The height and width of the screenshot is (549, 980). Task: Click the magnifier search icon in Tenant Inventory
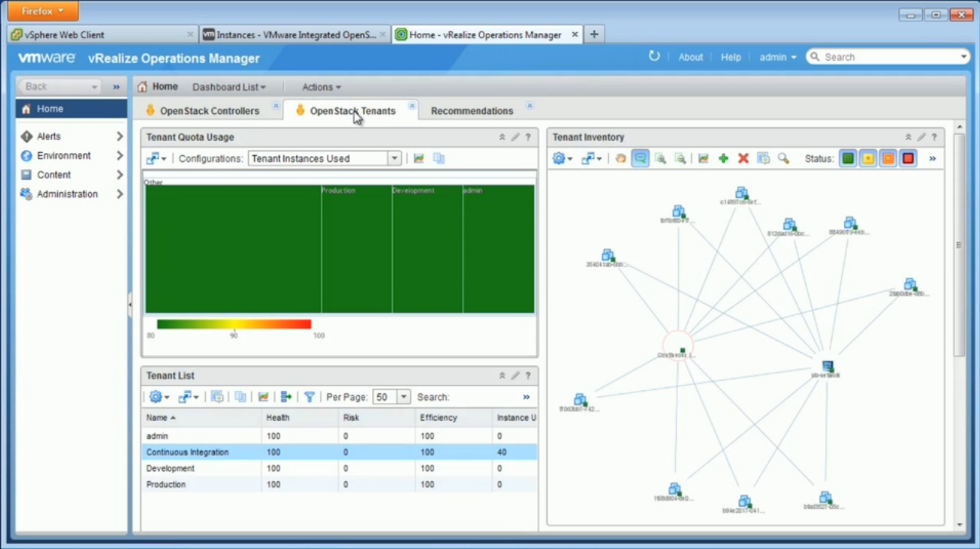783,159
